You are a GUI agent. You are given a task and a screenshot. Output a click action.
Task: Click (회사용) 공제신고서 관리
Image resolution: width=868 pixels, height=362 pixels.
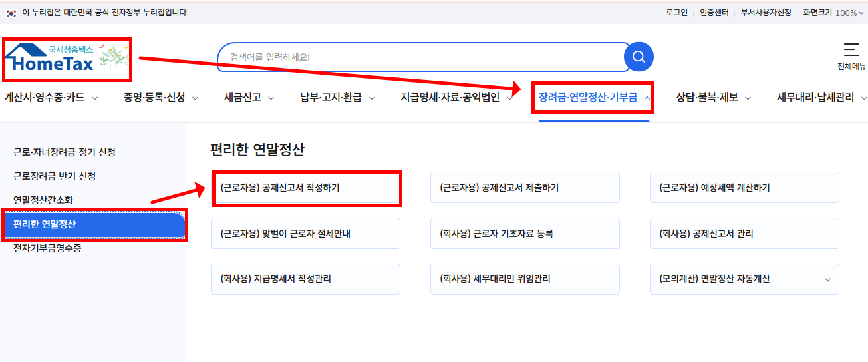tap(744, 234)
